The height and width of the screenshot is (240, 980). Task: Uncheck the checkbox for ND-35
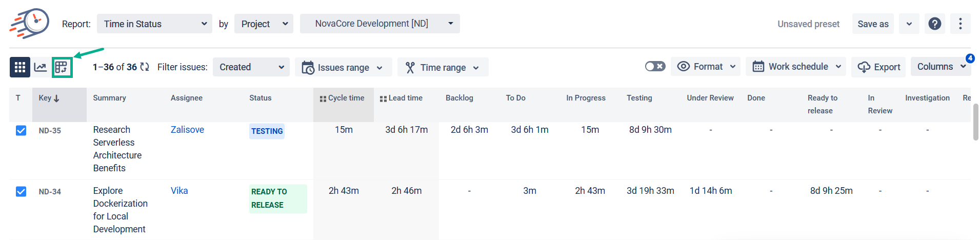click(x=21, y=130)
